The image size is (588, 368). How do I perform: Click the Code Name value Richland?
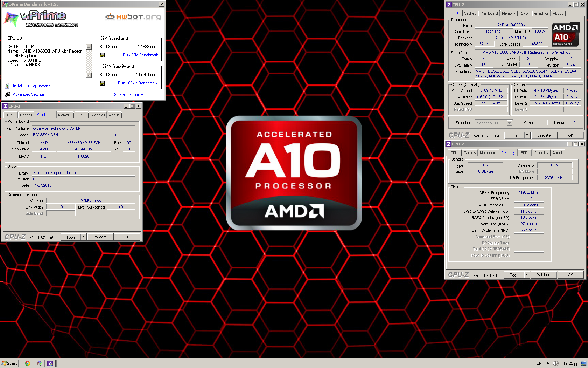493,31
